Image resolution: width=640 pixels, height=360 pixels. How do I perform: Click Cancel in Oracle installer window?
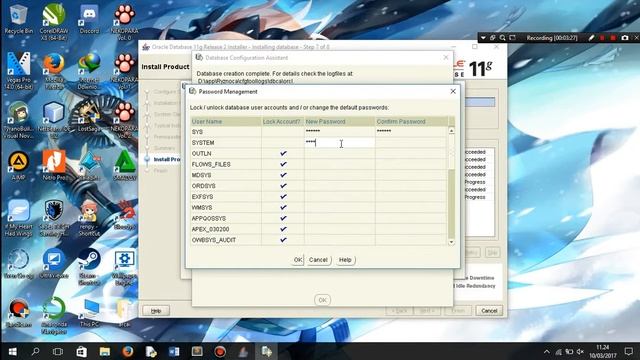click(489, 311)
